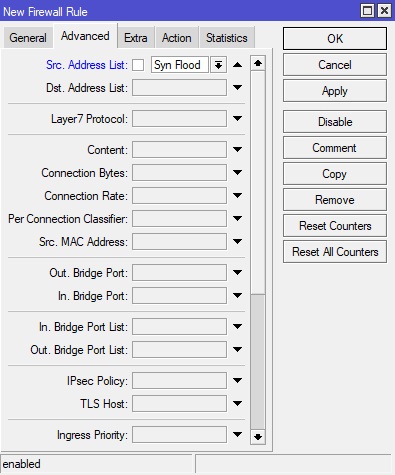The width and height of the screenshot is (395, 475).
Task: Expand the Per Connection Classifier field
Action: 237,218
